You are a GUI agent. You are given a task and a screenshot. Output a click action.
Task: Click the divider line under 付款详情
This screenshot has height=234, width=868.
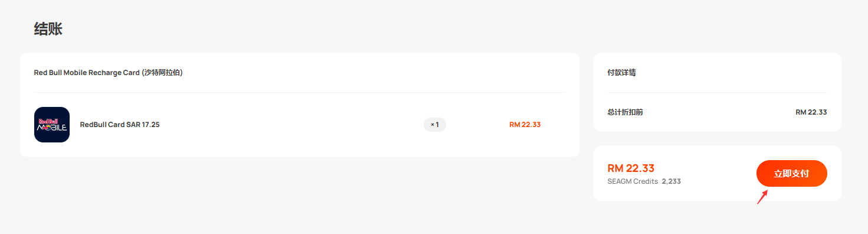point(717,92)
